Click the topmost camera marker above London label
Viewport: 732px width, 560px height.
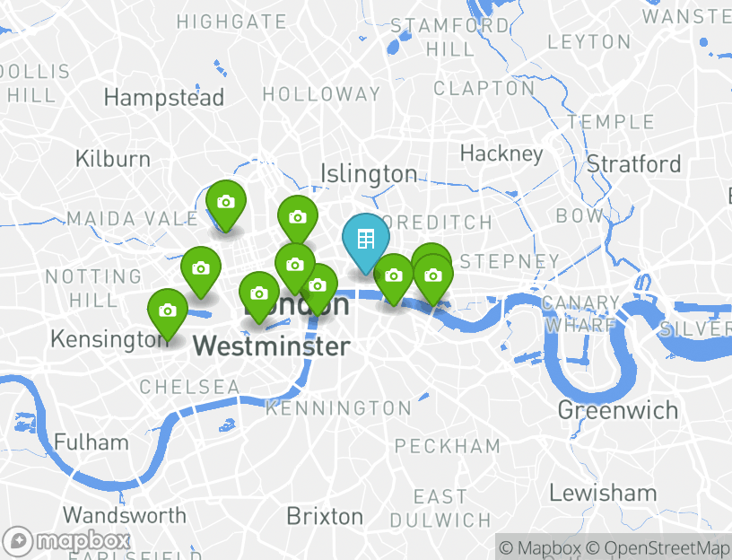295,265
